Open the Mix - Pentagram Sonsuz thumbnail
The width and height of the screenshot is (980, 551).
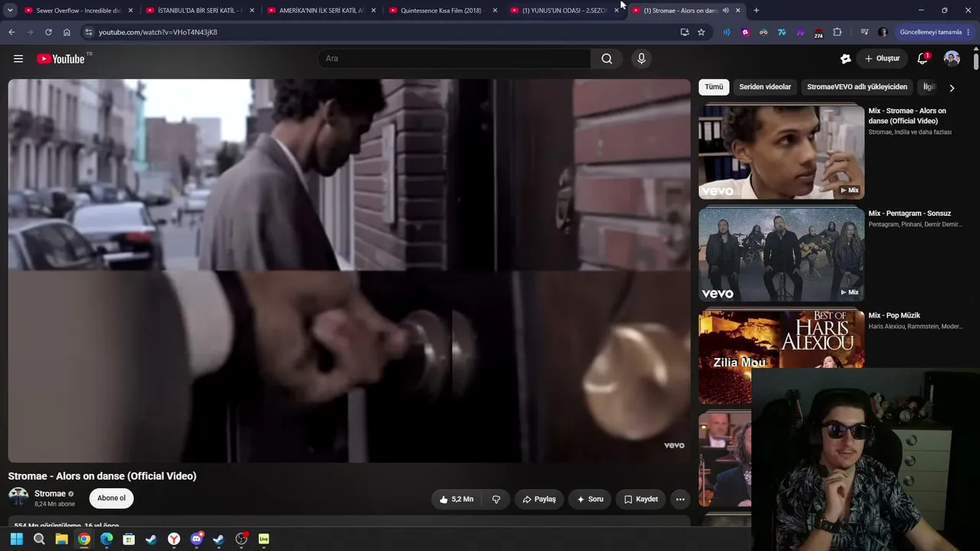(x=781, y=255)
